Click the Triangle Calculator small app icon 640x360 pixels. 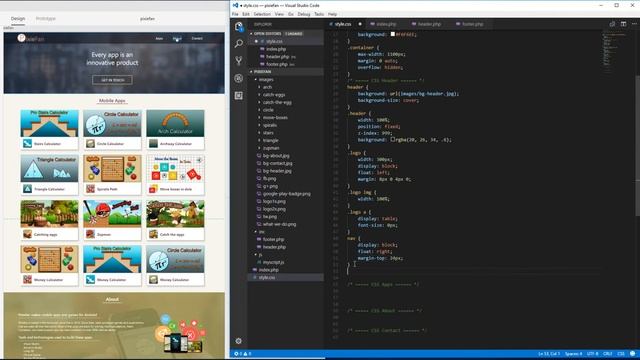coord(27,189)
